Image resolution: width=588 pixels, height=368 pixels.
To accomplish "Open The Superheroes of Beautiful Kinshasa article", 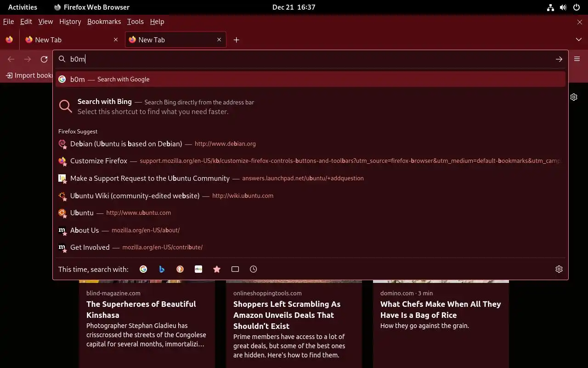I will [141, 310].
